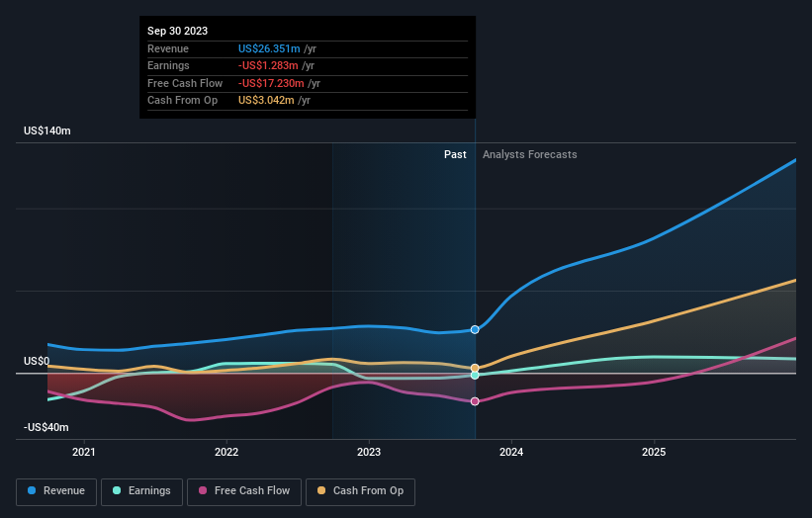Click the Free Cash Flow tooltip row label
The width and height of the screenshot is (812, 518).
pyautogui.click(x=185, y=83)
